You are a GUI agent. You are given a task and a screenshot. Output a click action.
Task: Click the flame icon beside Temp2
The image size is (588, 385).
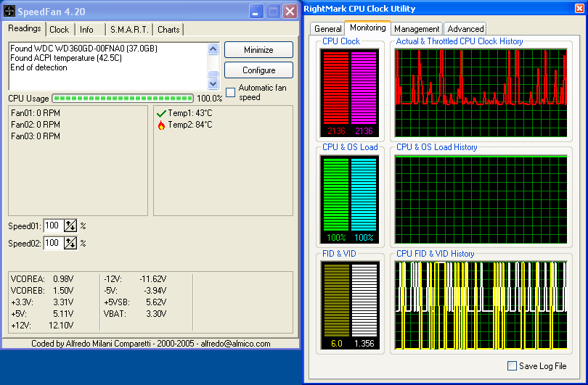coord(161,125)
